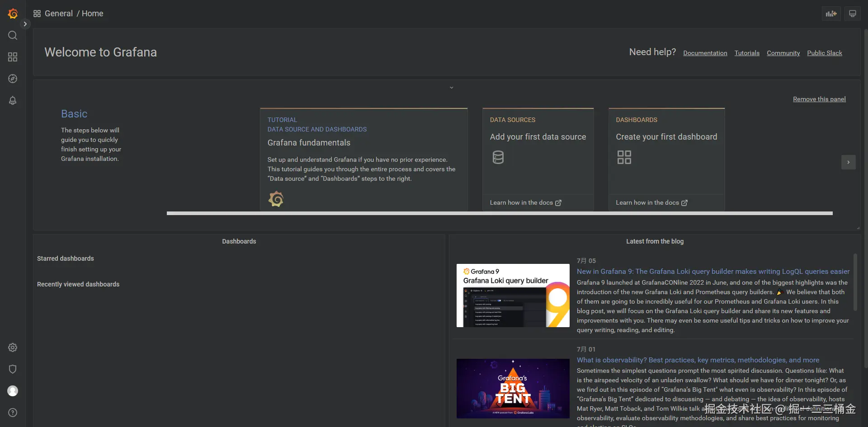This screenshot has height=427, width=868.
Task: Open the What is observability blog post
Action: pyautogui.click(x=698, y=360)
